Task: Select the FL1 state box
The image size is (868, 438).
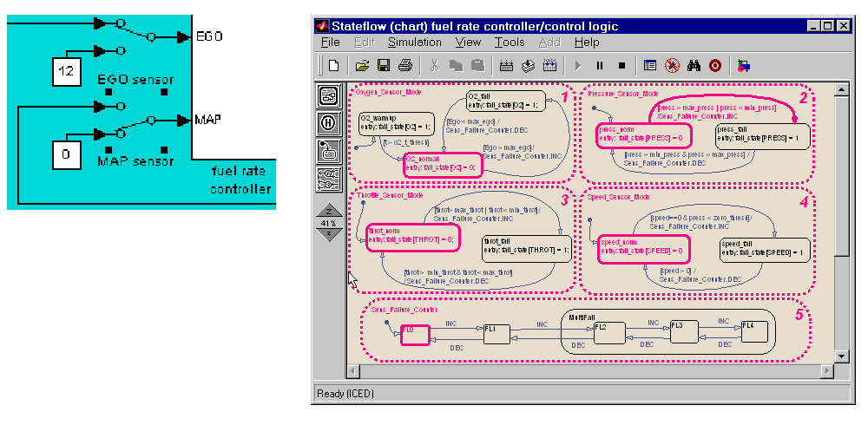Action: (496, 333)
